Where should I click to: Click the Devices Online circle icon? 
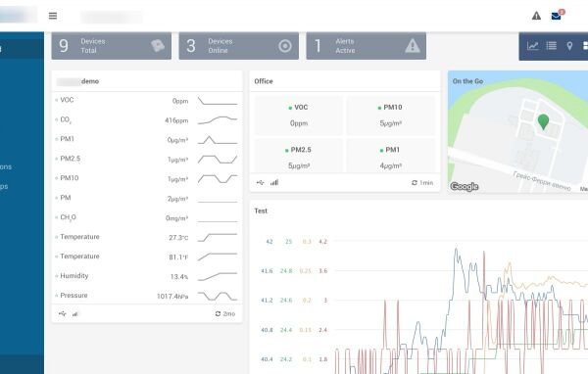pyautogui.click(x=285, y=46)
